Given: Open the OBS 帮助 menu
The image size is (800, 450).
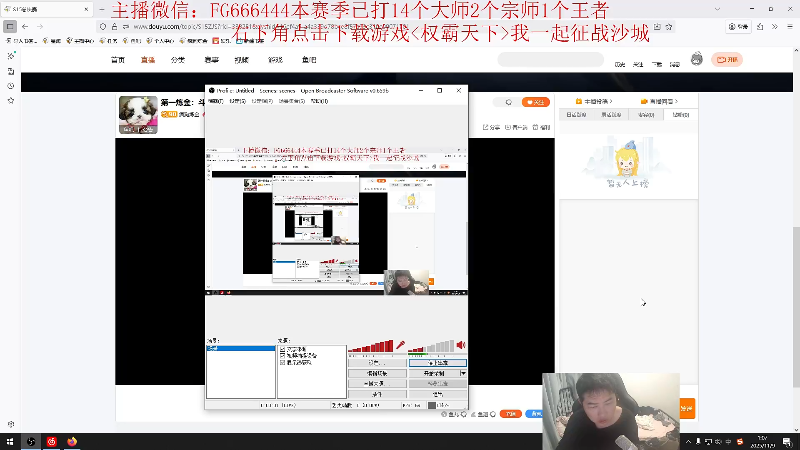Looking at the screenshot, I should coord(319,101).
